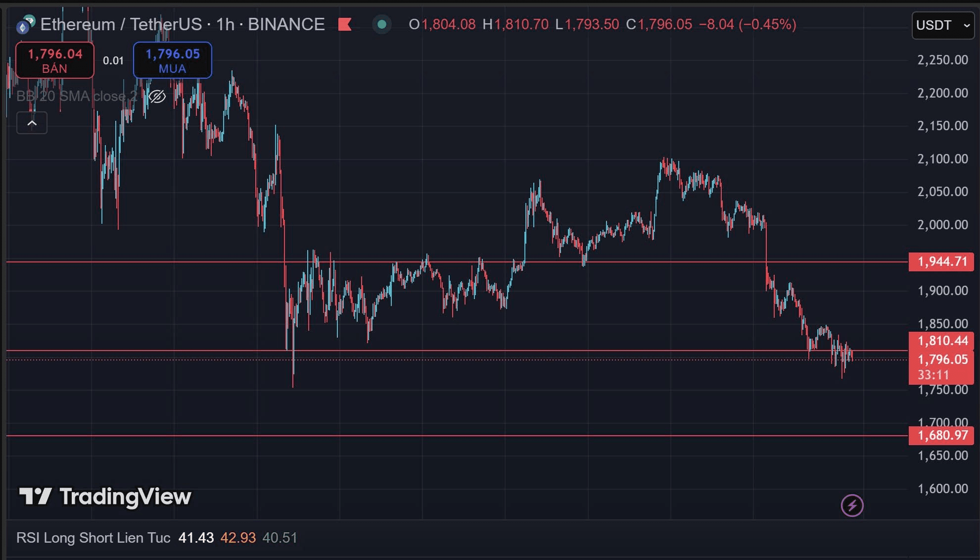Click the green market status dot
Viewport: 980px width, 560px height.
(381, 24)
